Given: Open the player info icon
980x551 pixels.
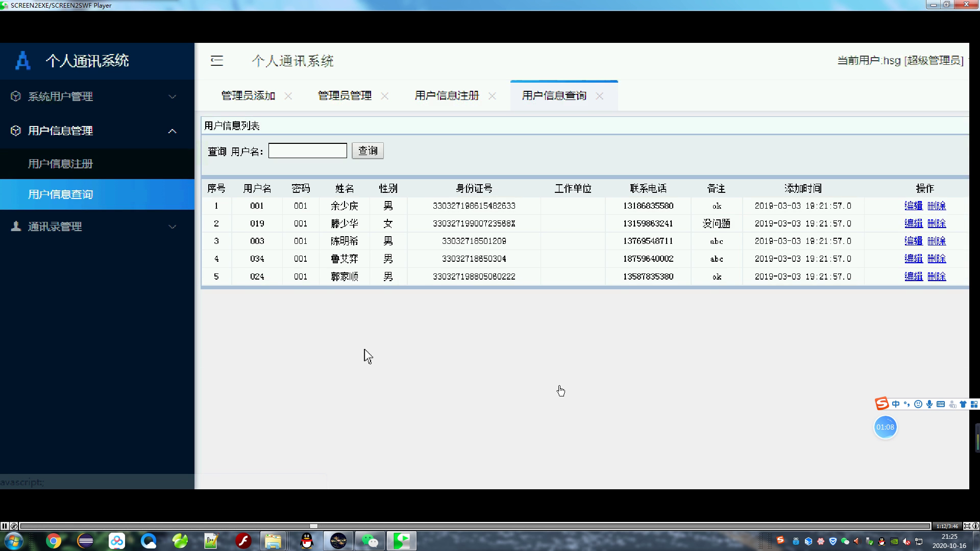Looking at the screenshot, I should (975, 526).
